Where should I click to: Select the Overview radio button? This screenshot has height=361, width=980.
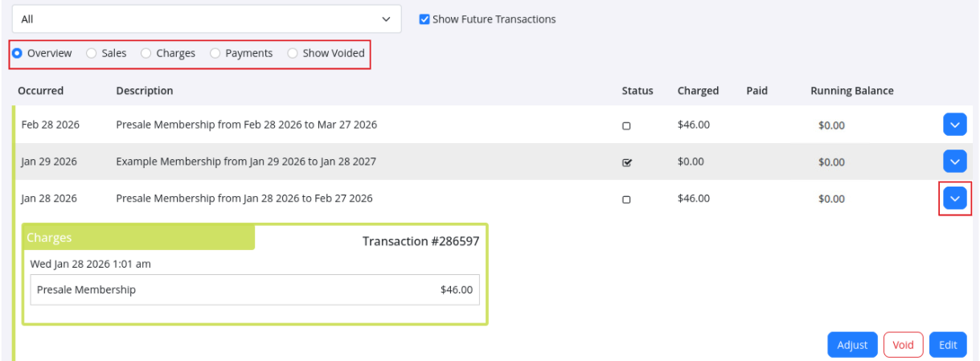pos(17,53)
